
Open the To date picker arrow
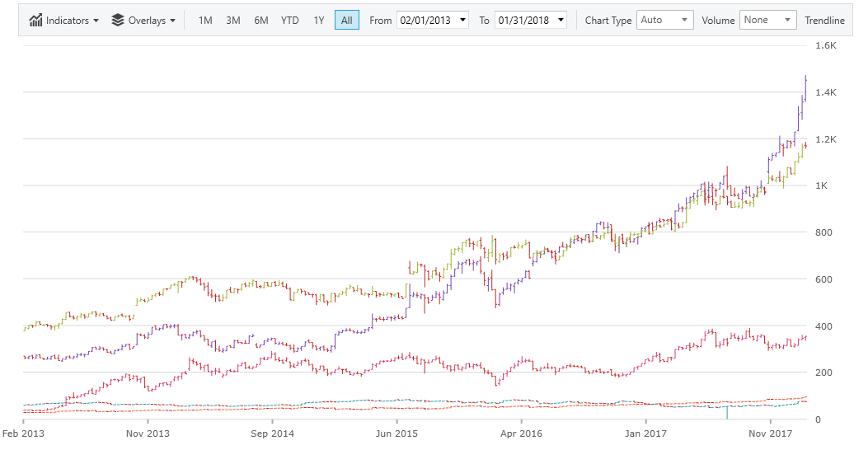(x=561, y=21)
